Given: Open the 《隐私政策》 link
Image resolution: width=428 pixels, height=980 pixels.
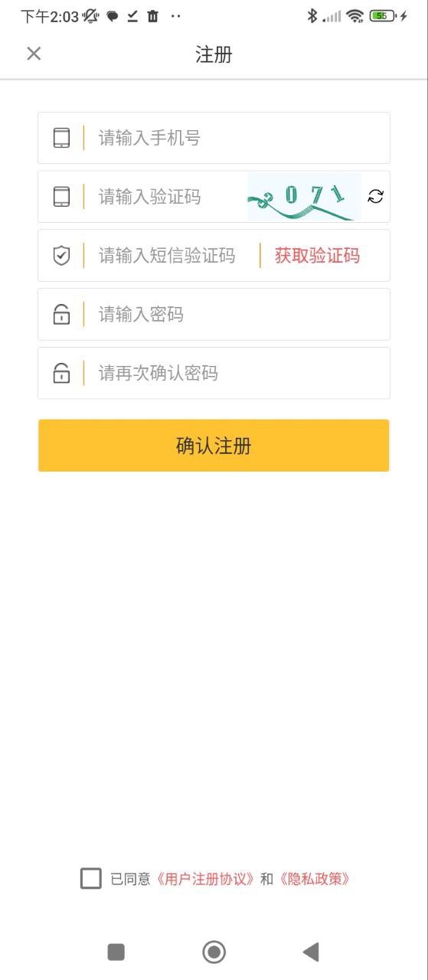Looking at the screenshot, I should [314, 879].
